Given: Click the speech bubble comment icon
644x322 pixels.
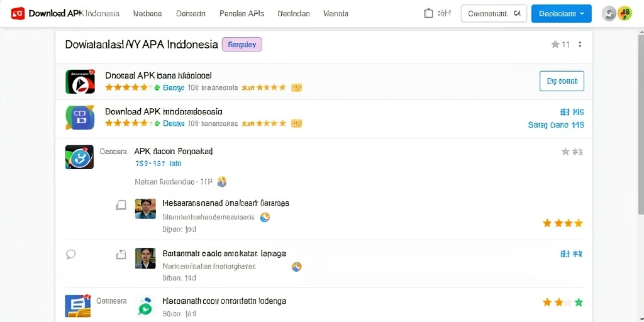Looking at the screenshot, I should [70, 255].
